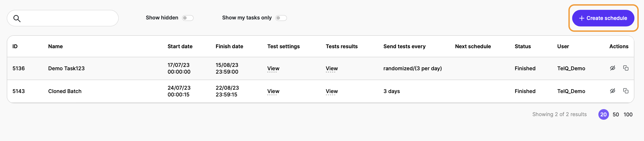Click the Status column header
Viewport: 644px width, 141px height.
pyautogui.click(x=523, y=46)
